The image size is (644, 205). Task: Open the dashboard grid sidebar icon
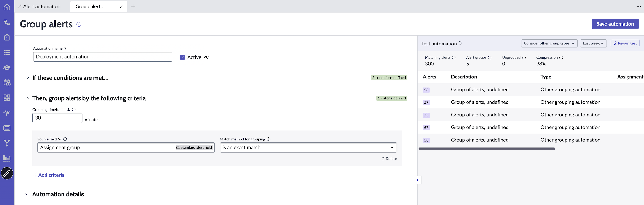(7, 98)
